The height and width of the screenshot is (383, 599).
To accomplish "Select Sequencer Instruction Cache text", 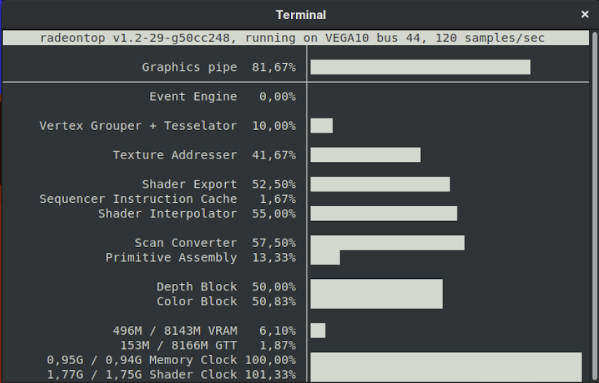I will [x=138, y=199].
